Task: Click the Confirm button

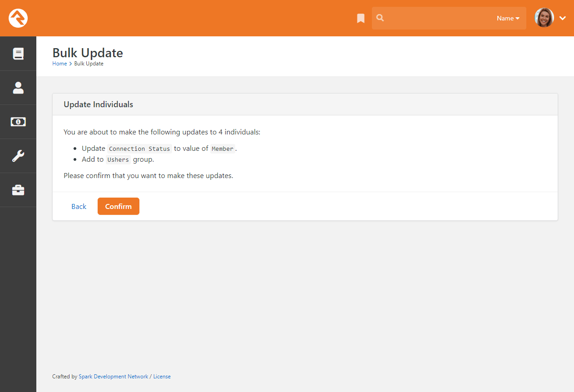Action: [119, 206]
